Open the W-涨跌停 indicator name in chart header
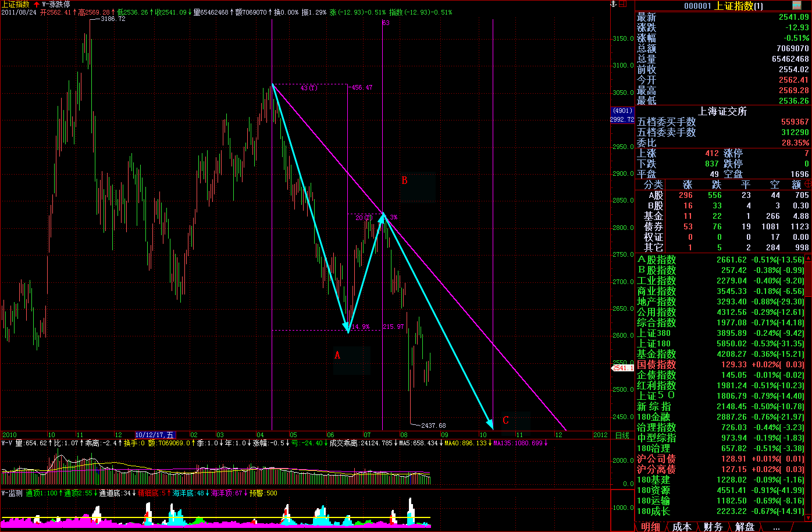The image size is (812, 532). tap(56, 4)
